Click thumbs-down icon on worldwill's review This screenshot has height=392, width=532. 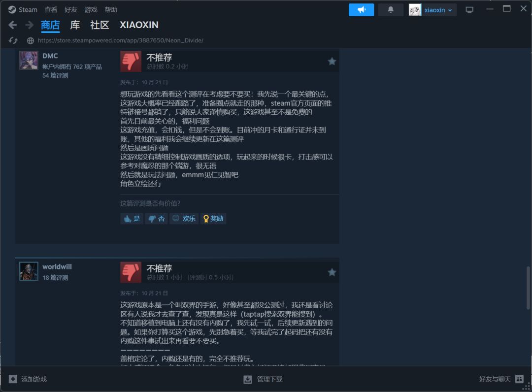point(131,272)
